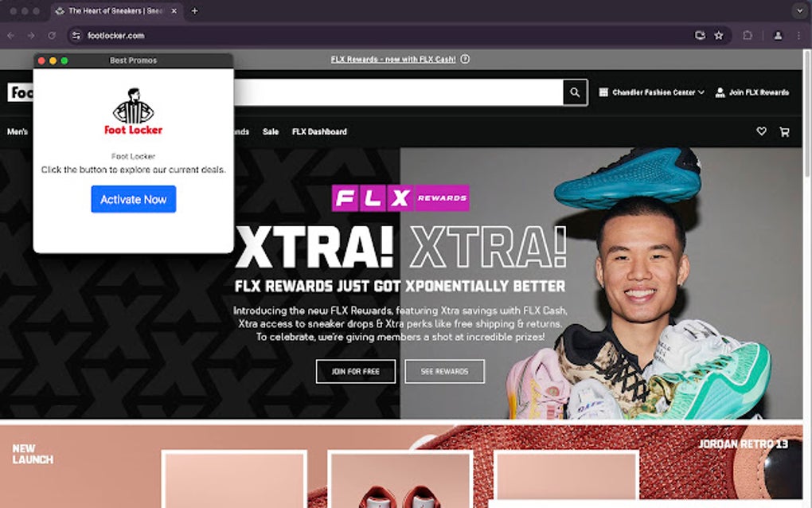Click the search magnifier icon
This screenshot has width=812, height=508.
pyautogui.click(x=574, y=92)
